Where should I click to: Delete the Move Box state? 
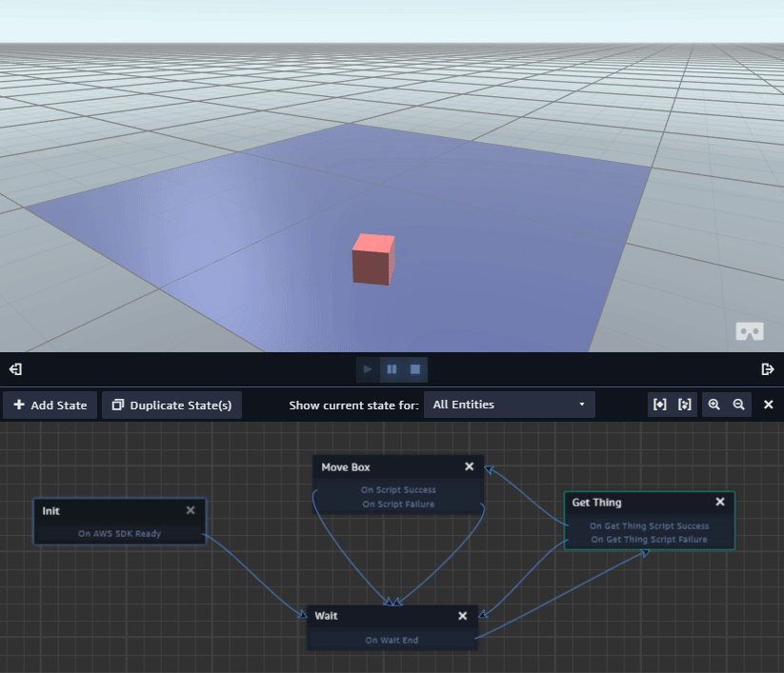point(470,466)
